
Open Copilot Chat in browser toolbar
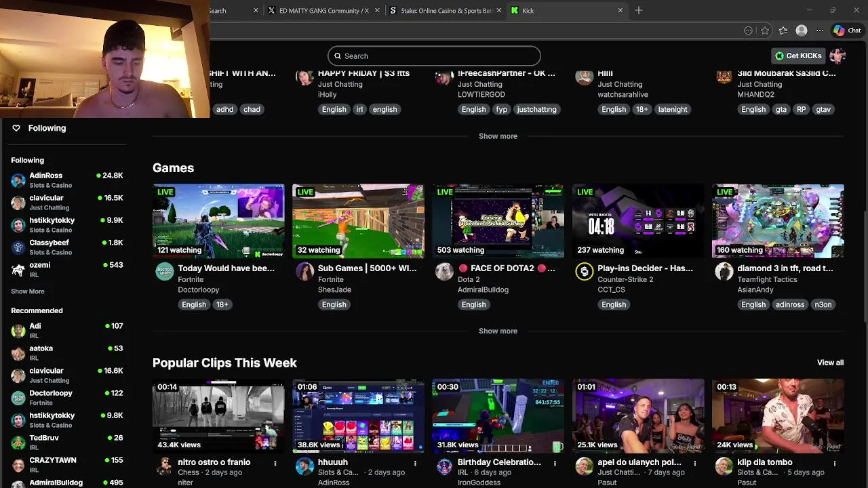tap(847, 30)
